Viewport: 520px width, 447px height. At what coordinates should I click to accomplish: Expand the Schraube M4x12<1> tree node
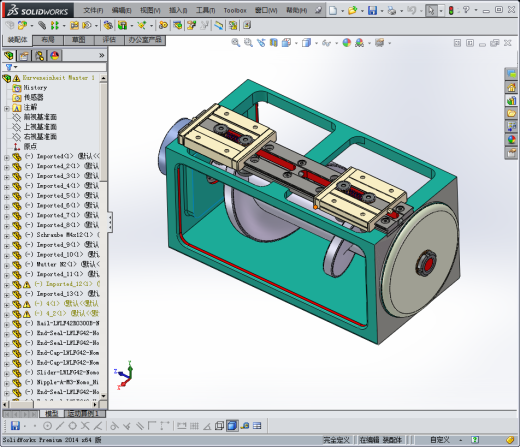7,236
